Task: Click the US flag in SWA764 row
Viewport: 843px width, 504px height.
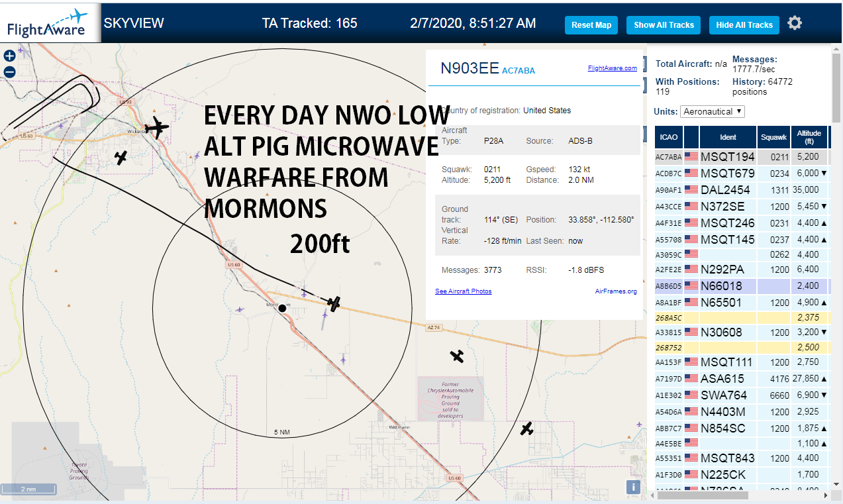Action: point(691,395)
